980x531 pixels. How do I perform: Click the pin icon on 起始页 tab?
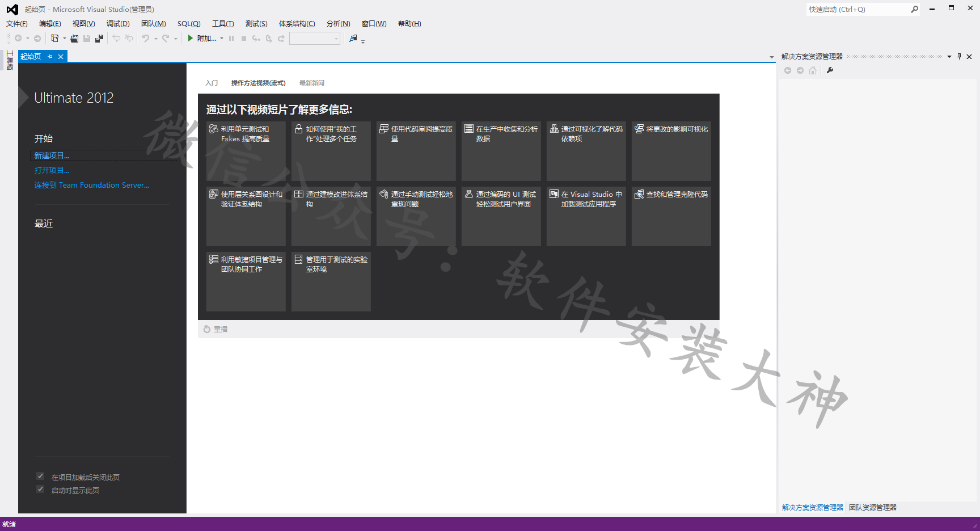pos(50,57)
